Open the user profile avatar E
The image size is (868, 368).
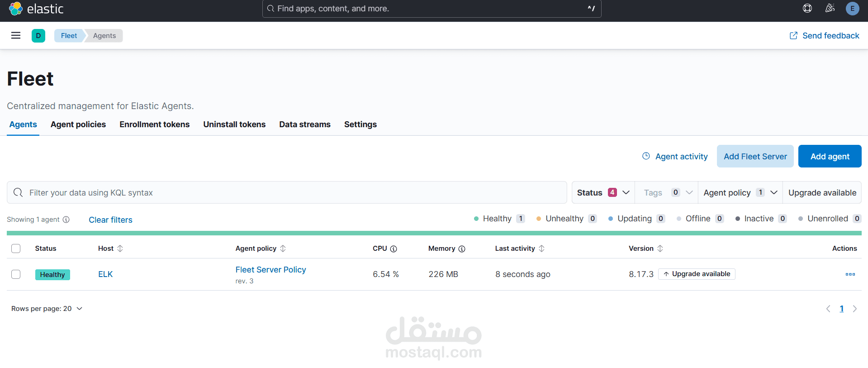853,8
